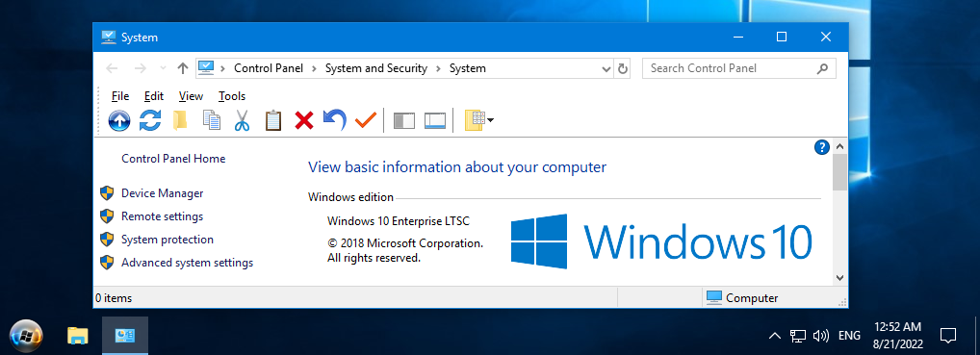Click the vertical scrollbar down arrow
Image resolution: width=980 pixels, height=355 pixels.
click(839, 277)
